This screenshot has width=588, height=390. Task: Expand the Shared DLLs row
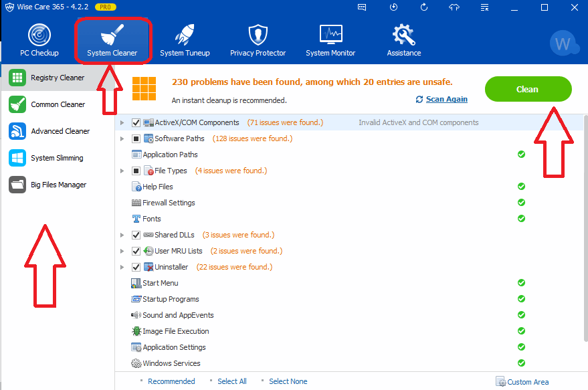click(x=122, y=235)
